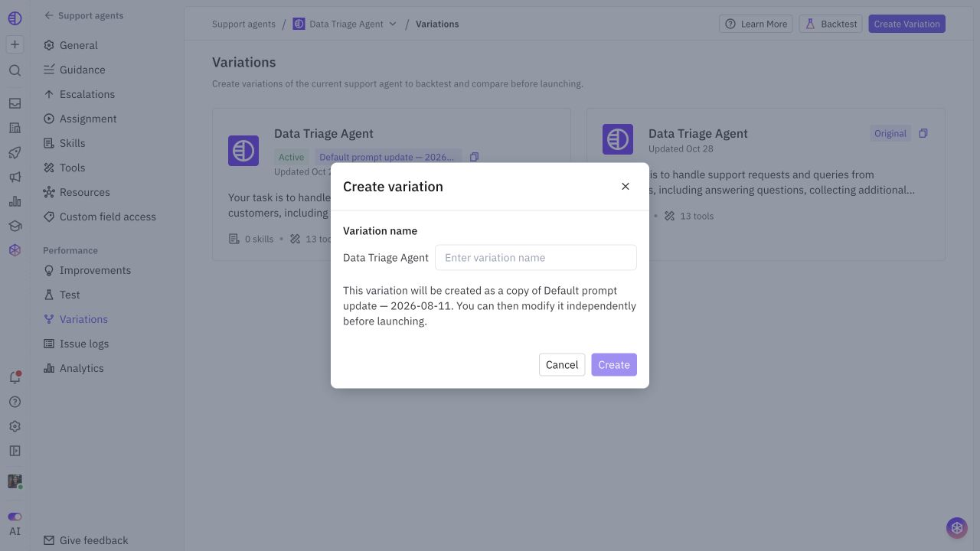Open Escalations section

click(107, 94)
